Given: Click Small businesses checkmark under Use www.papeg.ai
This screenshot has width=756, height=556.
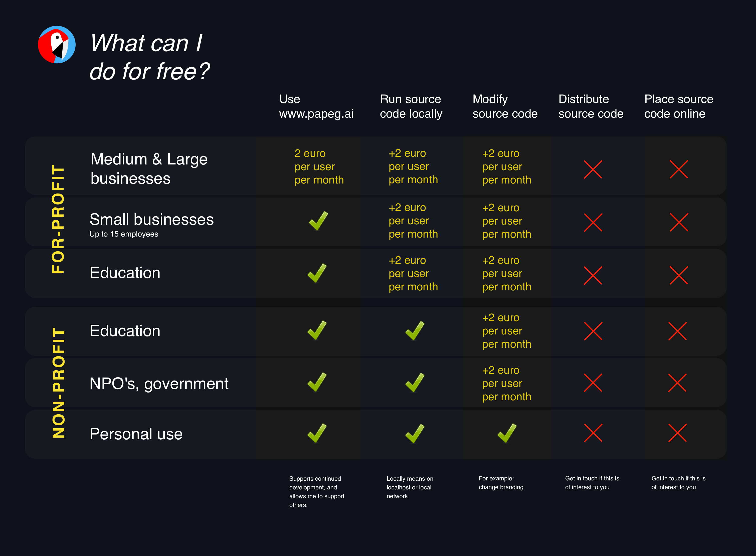Looking at the screenshot, I should click(318, 221).
